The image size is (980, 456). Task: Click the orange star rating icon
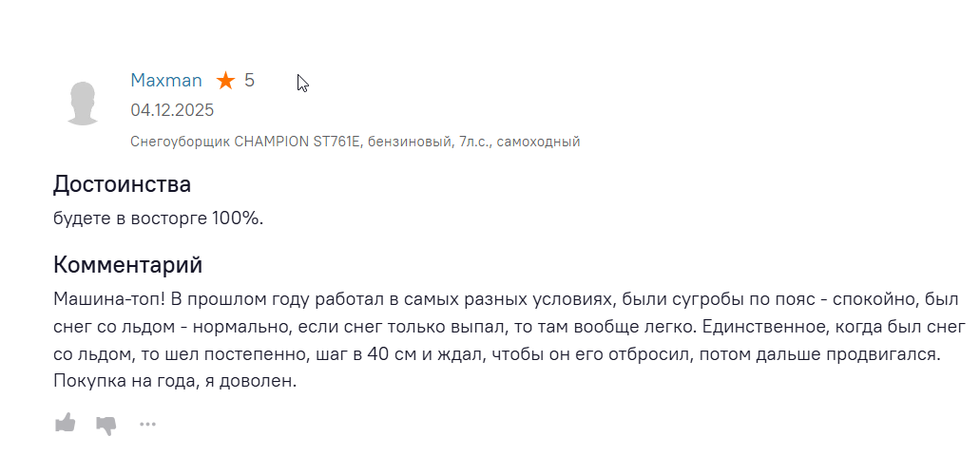point(224,81)
